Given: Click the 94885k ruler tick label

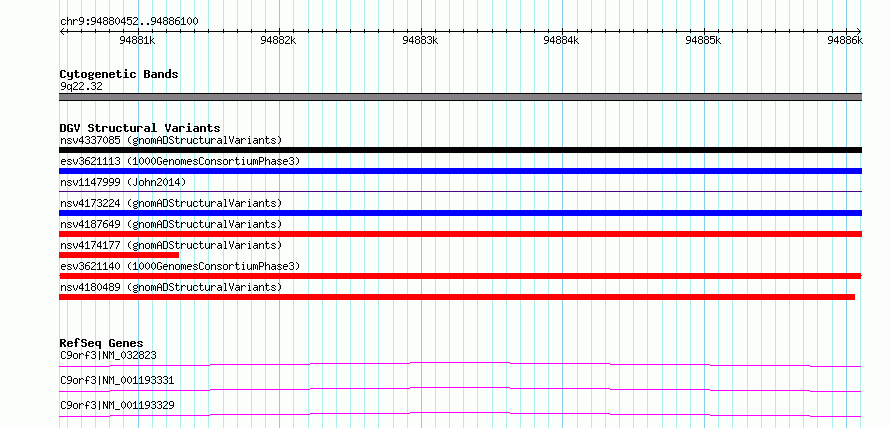Looking at the screenshot, I should pos(703,40).
